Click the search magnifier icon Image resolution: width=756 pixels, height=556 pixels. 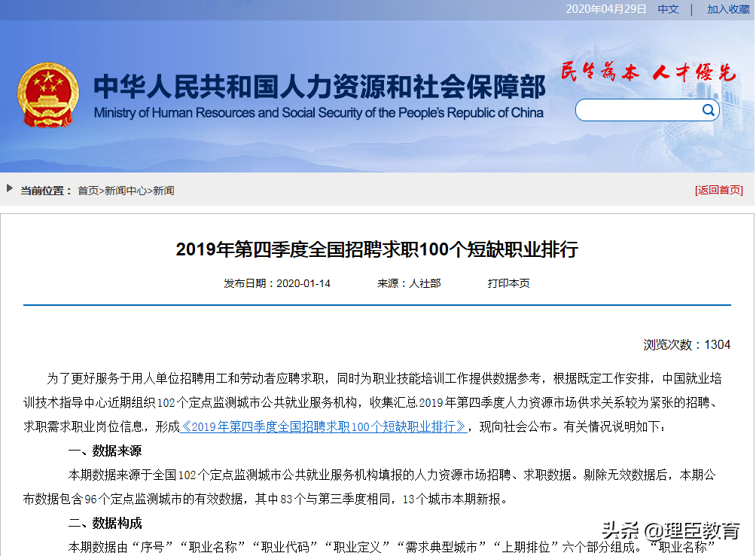708,110
